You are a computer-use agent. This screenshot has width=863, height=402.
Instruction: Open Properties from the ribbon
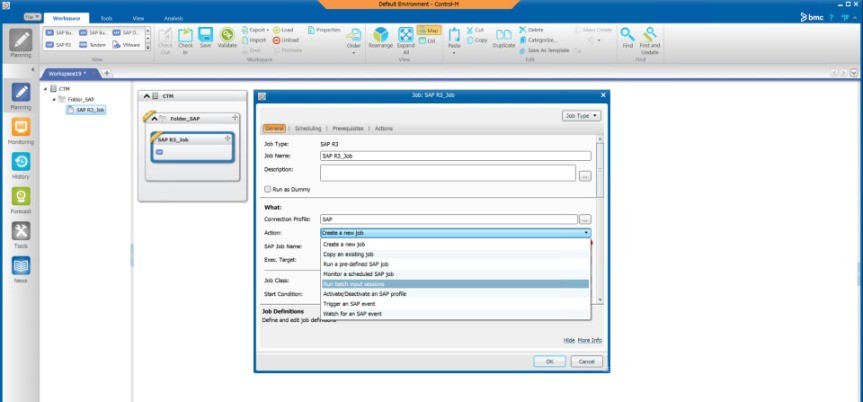coord(324,30)
